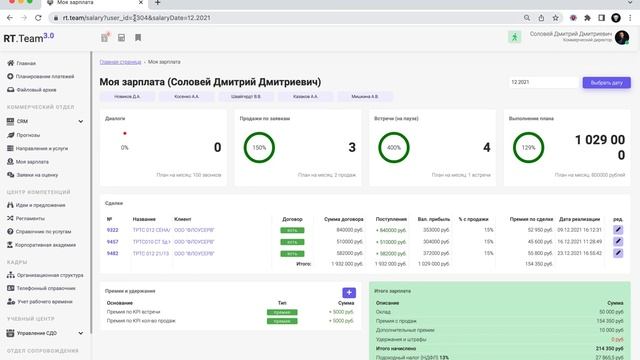Open deal number 9322 link
Image resolution: width=640 pixels, height=360 pixels.
coord(112,230)
